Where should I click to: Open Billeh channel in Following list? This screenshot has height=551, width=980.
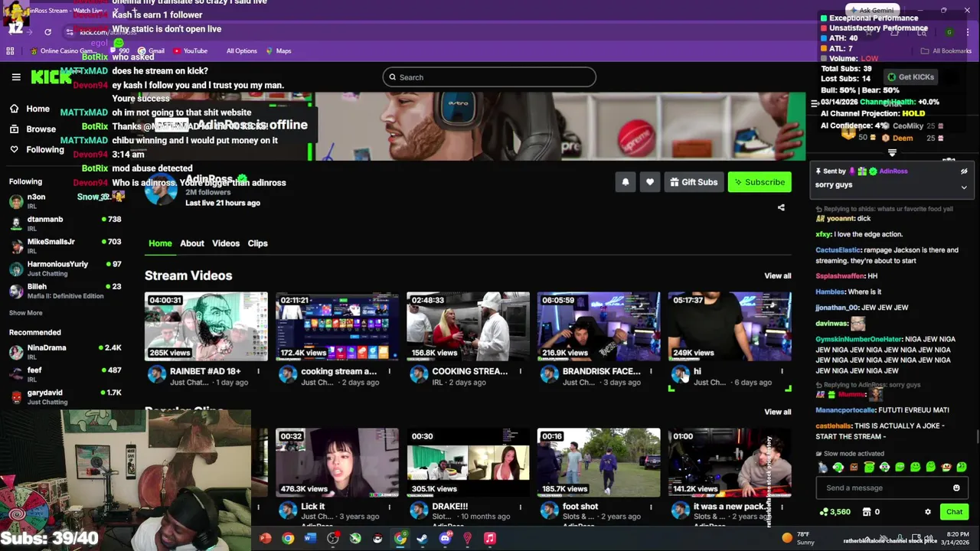coord(65,291)
